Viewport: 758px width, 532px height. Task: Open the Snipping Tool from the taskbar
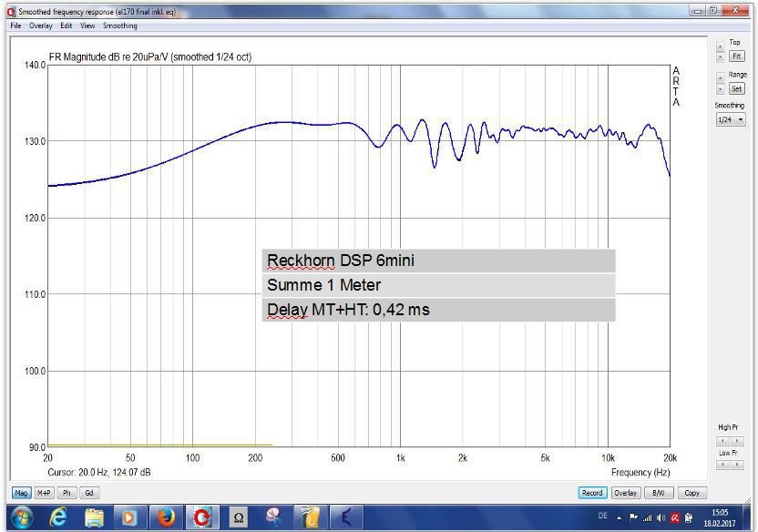(273, 518)
